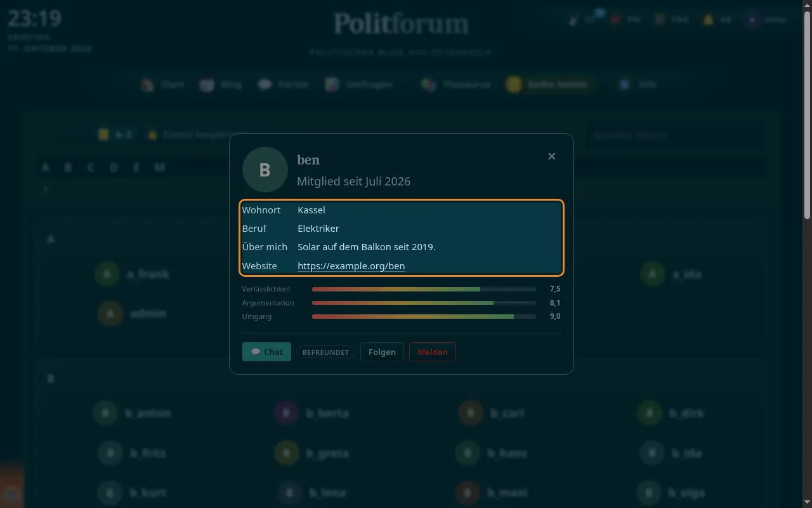The height and width of the screenshot is (508, 812).
Task: Click the Verlässlichkeit rating bar
Action: pyautogui.click(x=424, y=289)
